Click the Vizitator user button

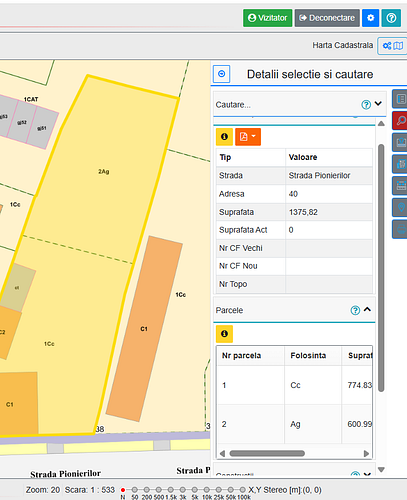268,18
